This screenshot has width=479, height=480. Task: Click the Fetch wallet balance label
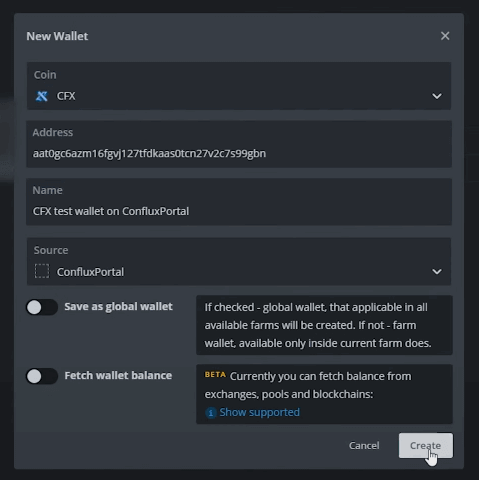[118, 376]
